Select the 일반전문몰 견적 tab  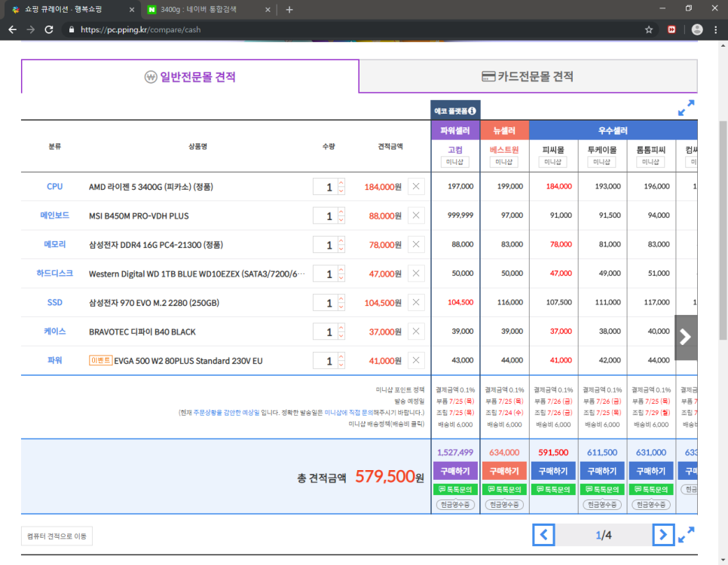[x=190, y=77]
